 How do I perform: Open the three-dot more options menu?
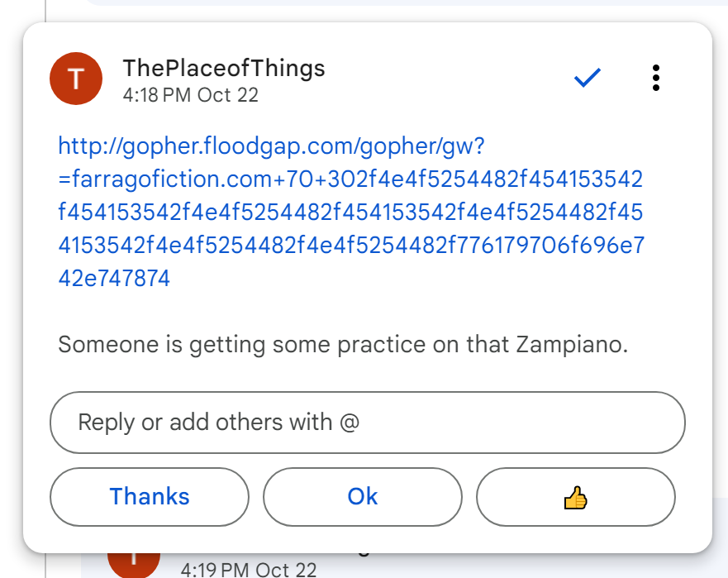[655, 78]
